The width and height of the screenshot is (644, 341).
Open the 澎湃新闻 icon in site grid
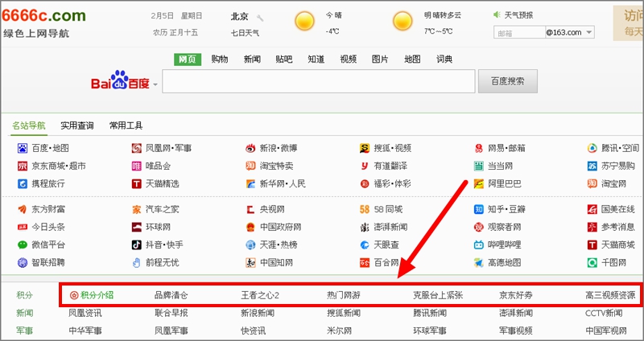(x=365, y=227)
